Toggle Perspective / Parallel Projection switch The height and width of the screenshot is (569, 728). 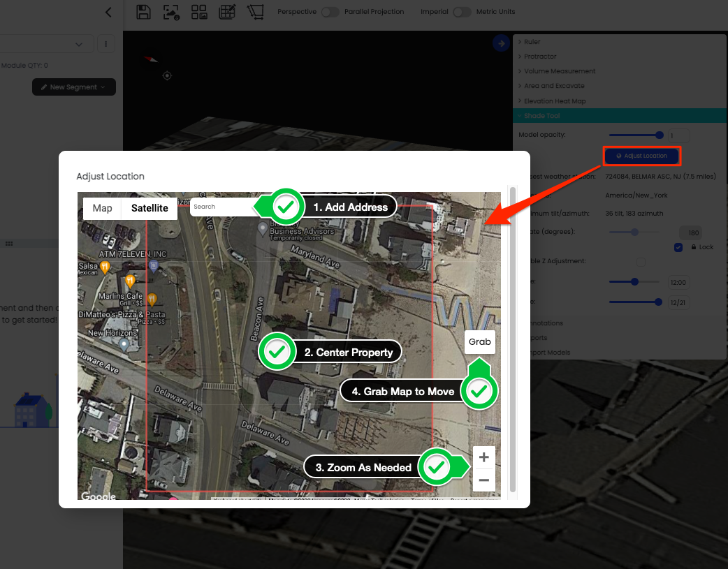[330, 12]
